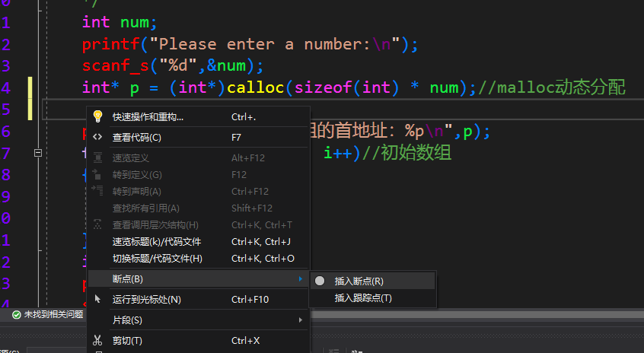Click the Ctrl+F10 shortcut text

(x=250, y=300)
